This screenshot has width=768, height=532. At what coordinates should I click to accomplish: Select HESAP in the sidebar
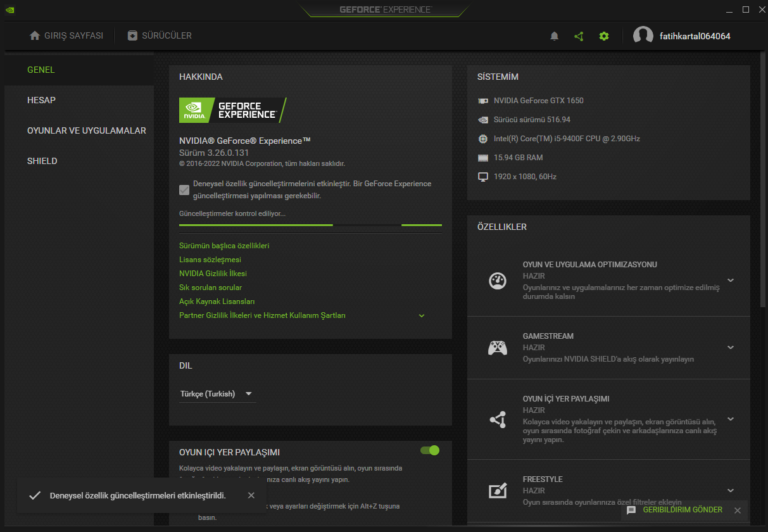(x=79, y=100)
